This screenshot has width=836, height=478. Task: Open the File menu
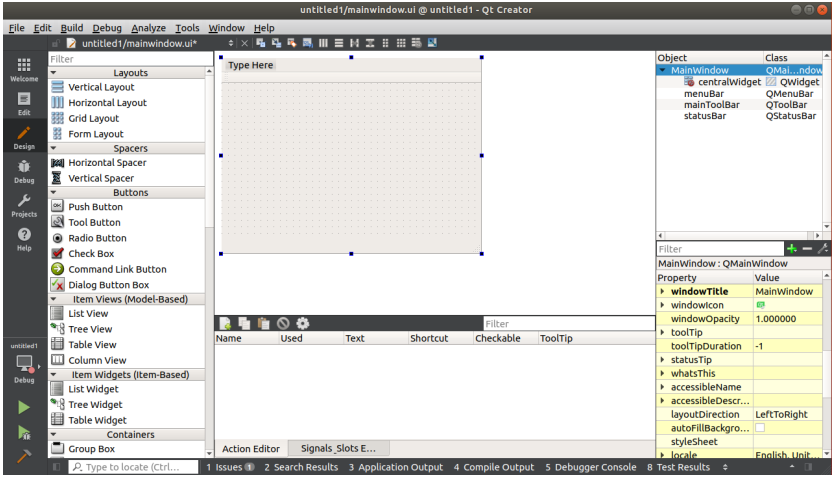click(17, 28)
